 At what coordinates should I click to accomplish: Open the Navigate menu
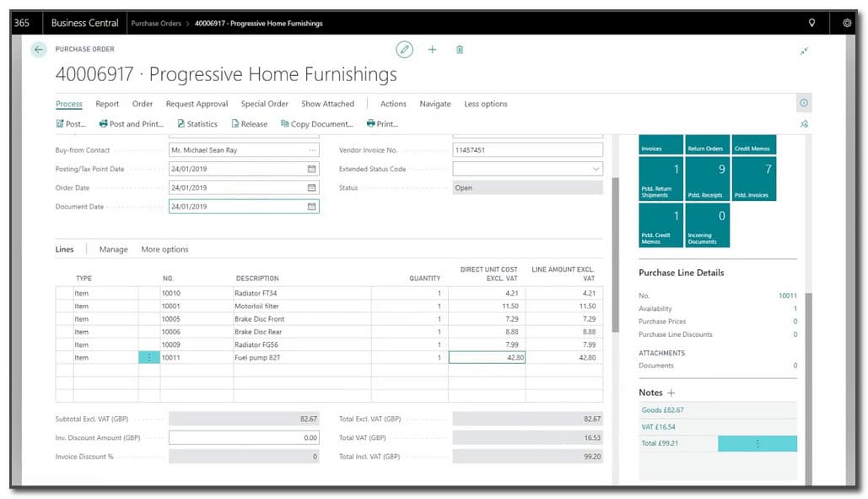[x=435, y=104]
